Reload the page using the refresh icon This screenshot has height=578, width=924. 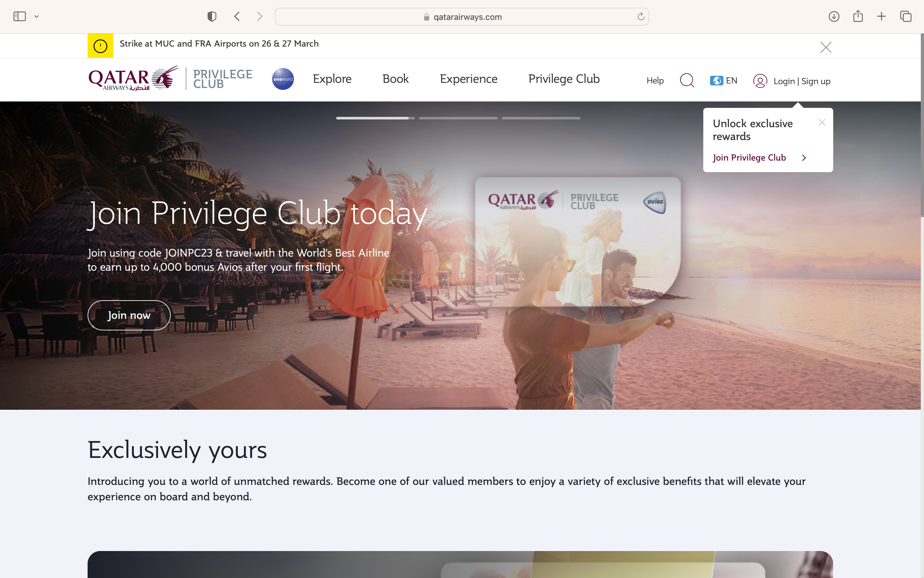coord(641,16)
